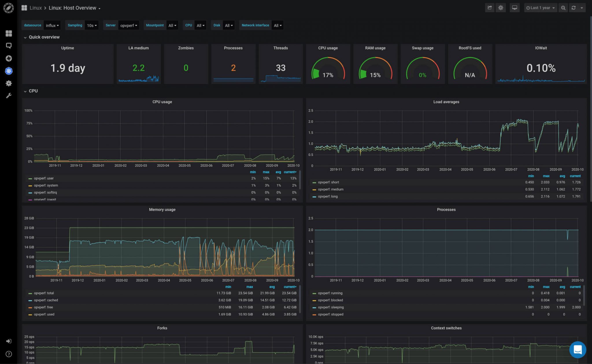
Task: Toggle the opvperf: user series in legend
Action: point(44,178)
